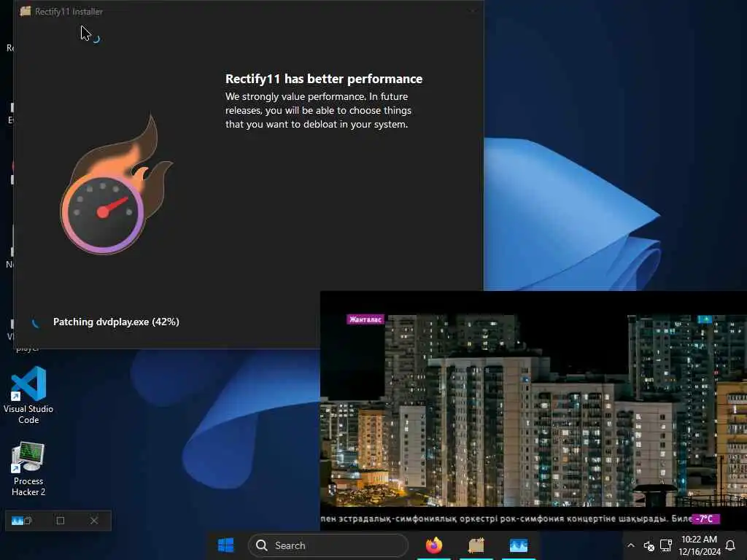Close the collapsed mini window

tap(94, 521)
